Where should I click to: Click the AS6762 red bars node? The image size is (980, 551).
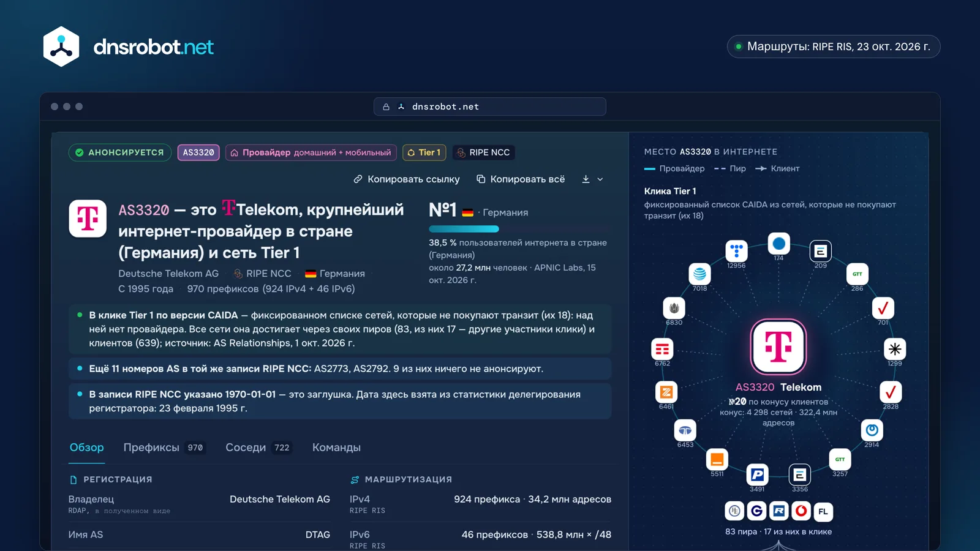pyautogui.click(x=662, y=349)
